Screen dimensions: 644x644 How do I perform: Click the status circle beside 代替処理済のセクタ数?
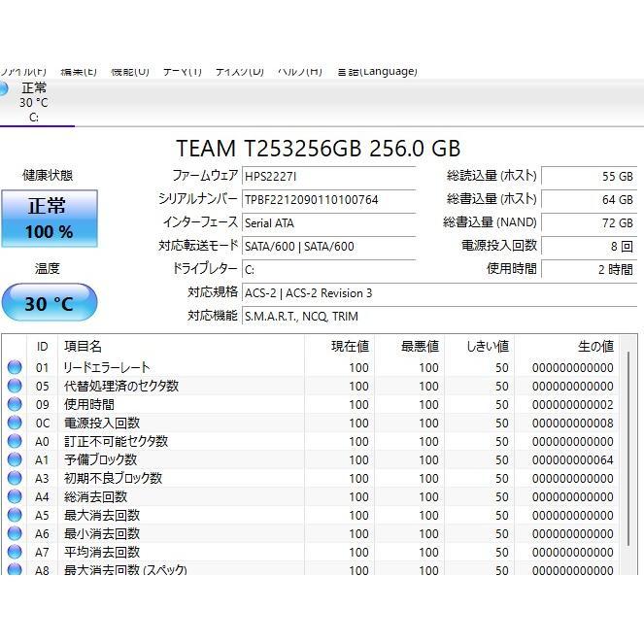[14, 386]
